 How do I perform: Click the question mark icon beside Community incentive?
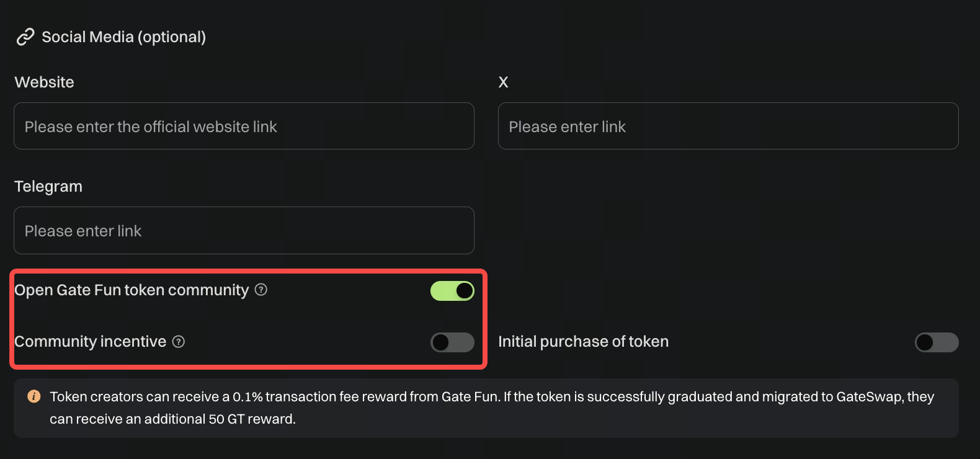coord(179,342)
